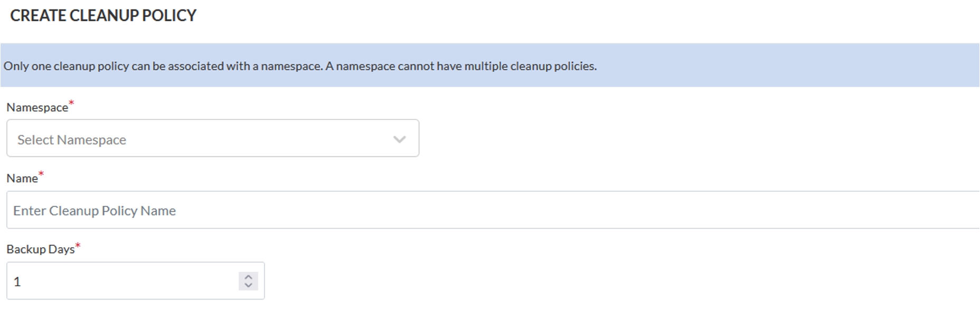The height and width of the screenshot is (336, 980).
Task: Click the "Enter Cleanup Policy Name" placeholder text
Action: [95, 211]
